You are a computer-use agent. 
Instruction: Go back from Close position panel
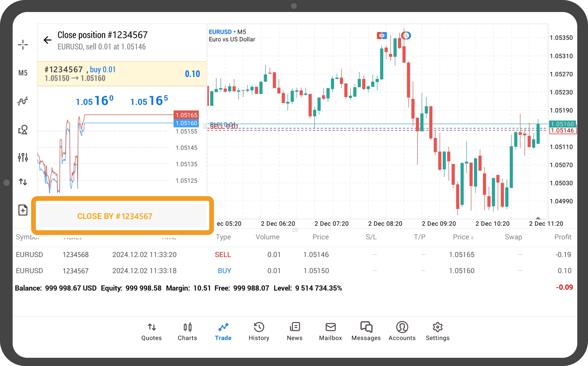(x=47, y=40)
